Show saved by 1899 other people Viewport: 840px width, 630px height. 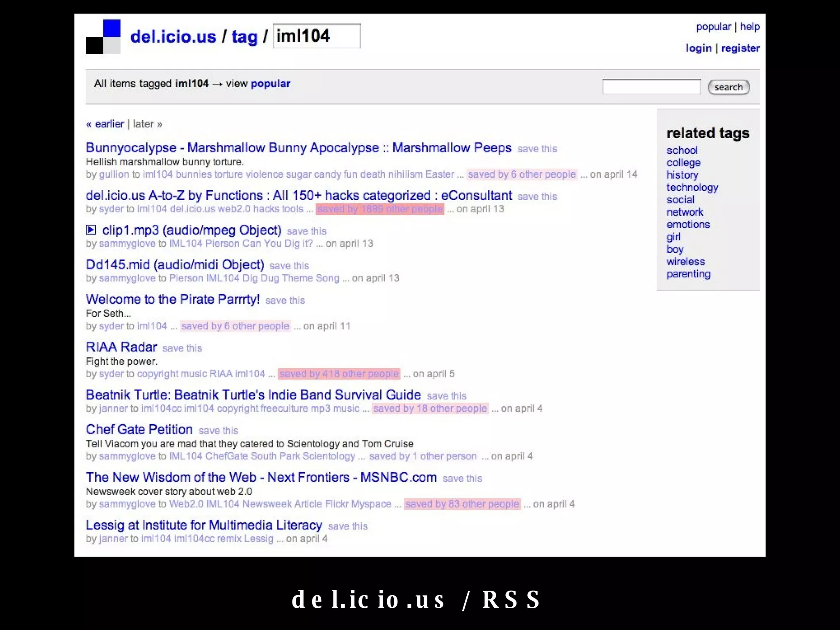point(380,209)
